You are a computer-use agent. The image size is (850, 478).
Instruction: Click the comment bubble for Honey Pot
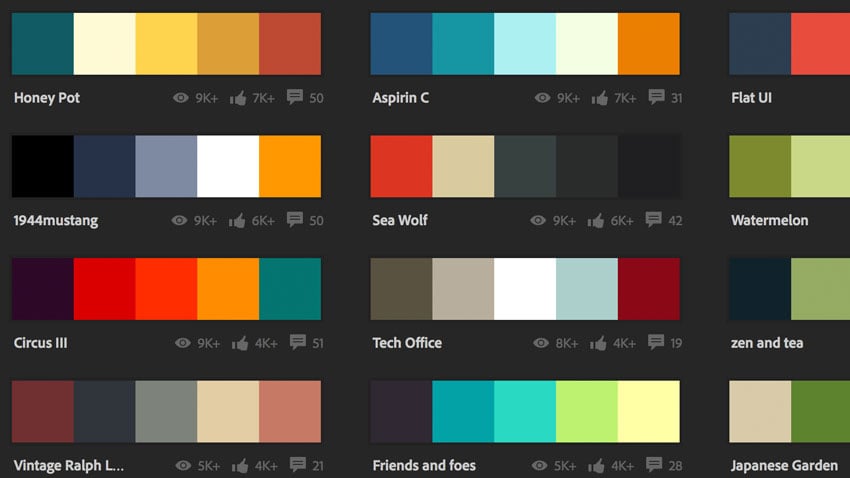[x=296, y=97]
